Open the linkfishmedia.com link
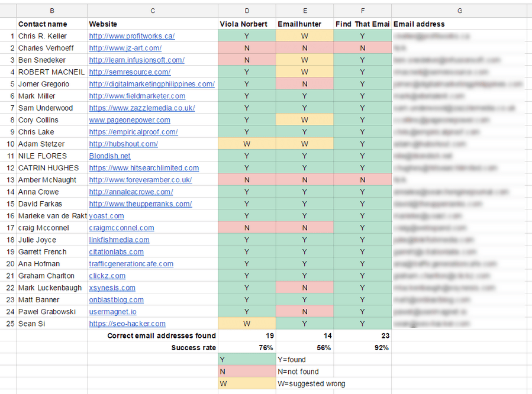Viewport: 532px width, 394px height. tap(119, 240)
